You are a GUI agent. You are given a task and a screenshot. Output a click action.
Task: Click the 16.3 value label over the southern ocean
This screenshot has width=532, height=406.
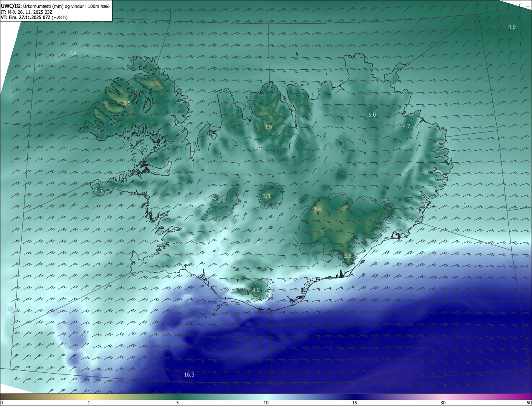click(189, 374)
